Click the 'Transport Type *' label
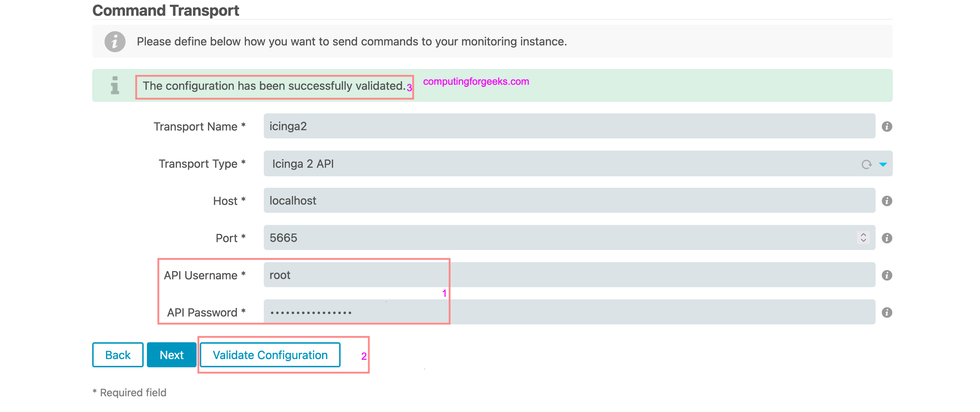 pos(202,164)
